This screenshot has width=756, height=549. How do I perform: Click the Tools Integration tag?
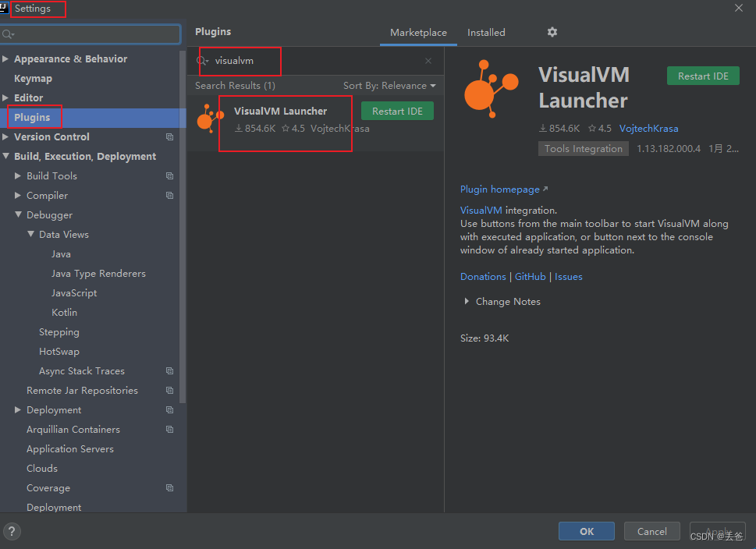pyautogui.click(x=584, y=148)
